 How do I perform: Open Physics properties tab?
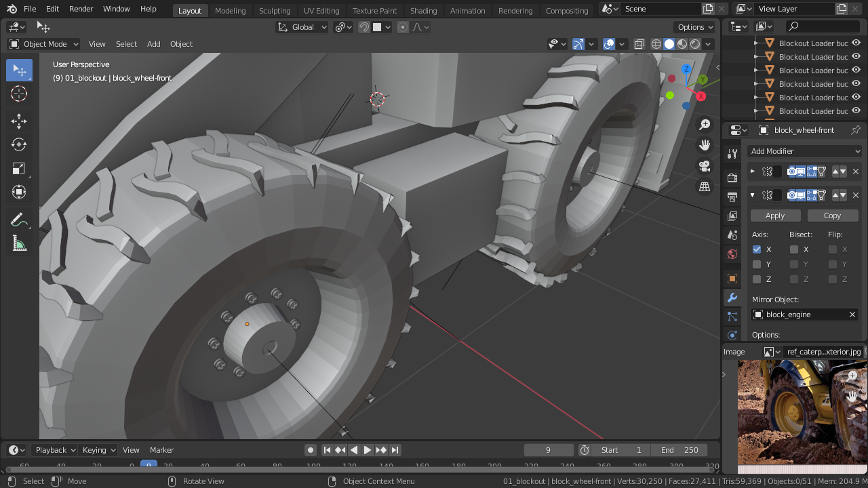click(732, 335)
